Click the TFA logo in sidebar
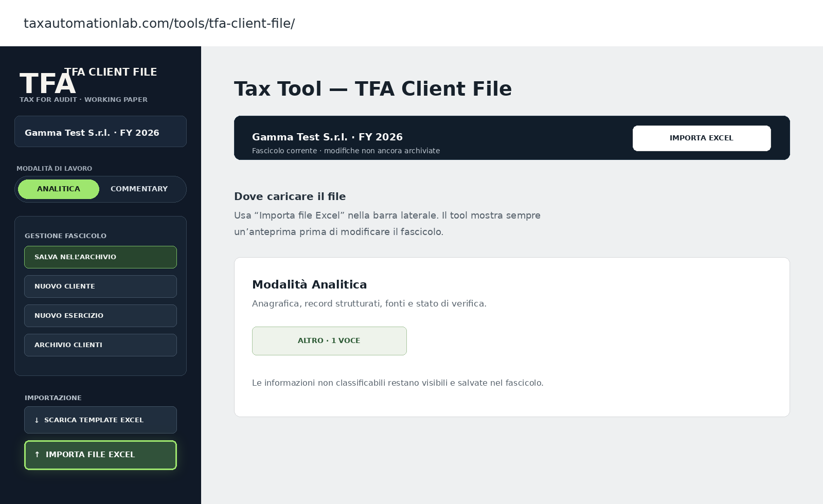 (x=47, y=83)
